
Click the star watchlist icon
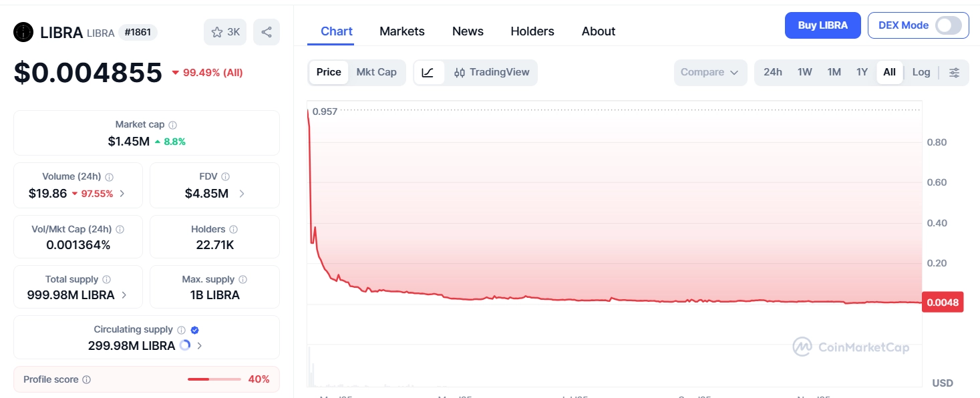pyautogui.click(x=217, y=32)
